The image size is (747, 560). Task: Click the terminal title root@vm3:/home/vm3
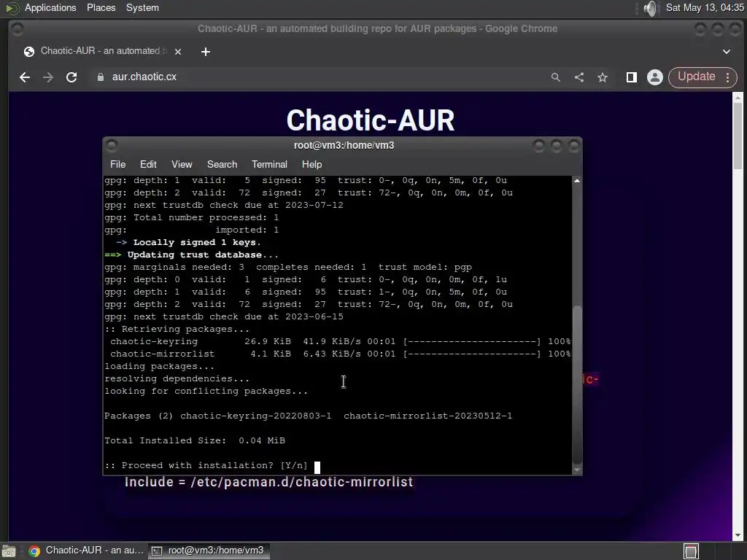pyautogui.click(x=344, y=145)
